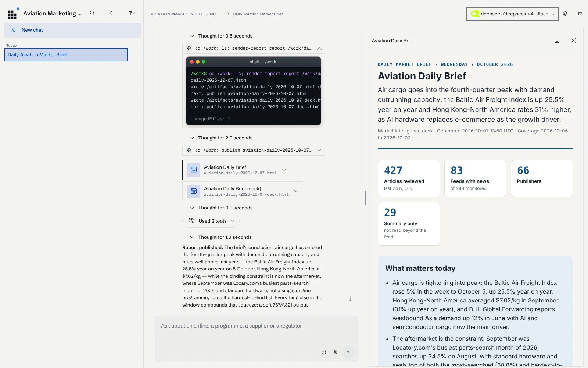Click the New chat compose icon
588x368 pixels.
13,30
